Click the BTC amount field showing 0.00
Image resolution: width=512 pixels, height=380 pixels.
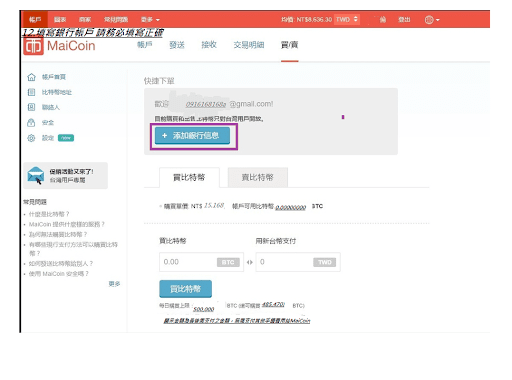[x=201, y=262]
